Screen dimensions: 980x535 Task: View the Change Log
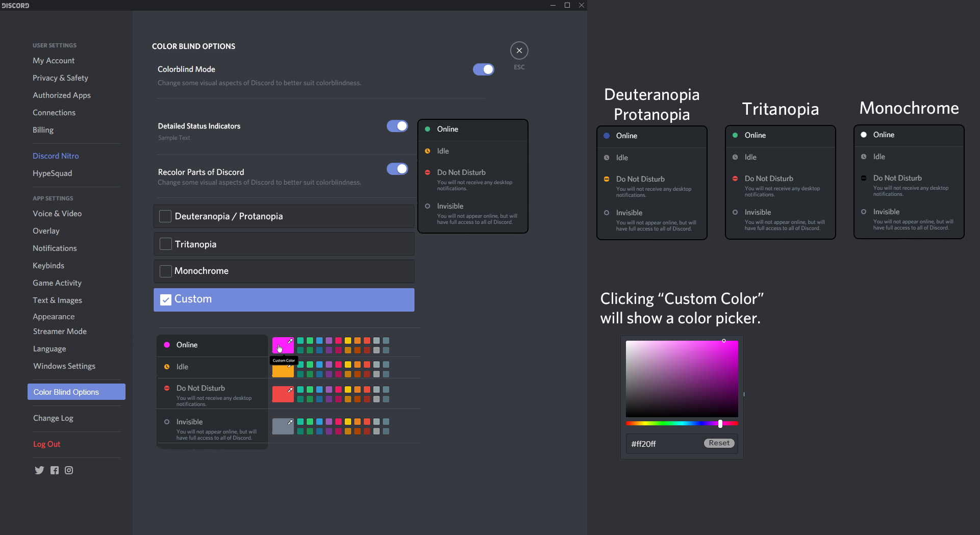click(x=53, y=418)
